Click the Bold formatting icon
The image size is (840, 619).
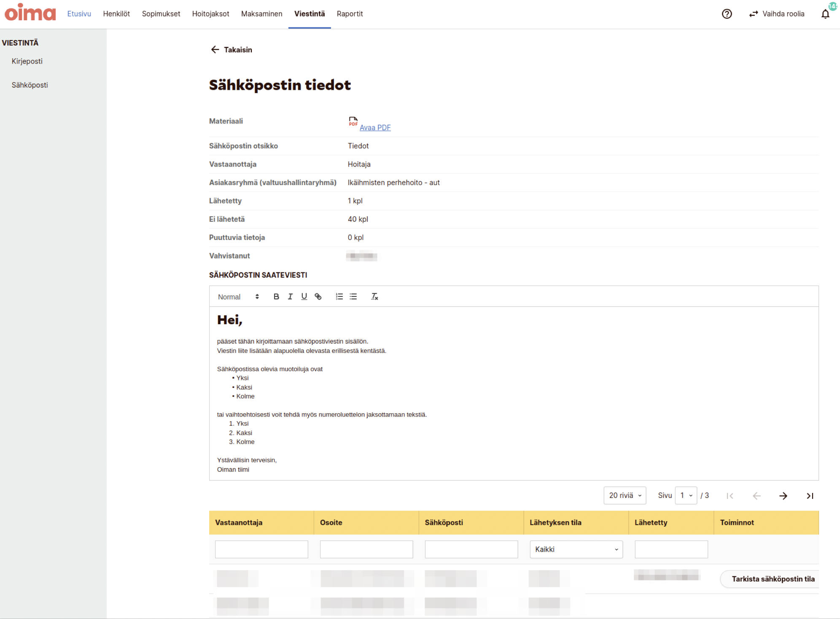pos(276,296)
